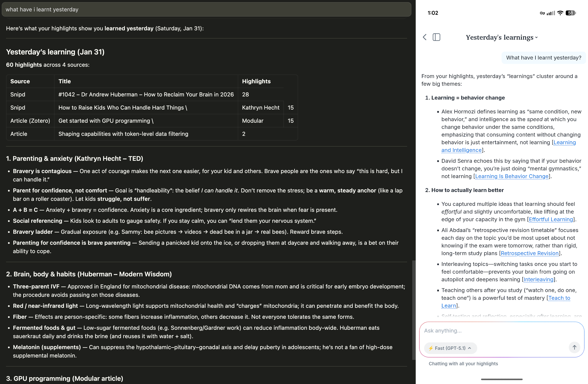Tap the Wi-Fi status icon
Viewport: 588px width, 384px height.
click(x=560, y=13)
